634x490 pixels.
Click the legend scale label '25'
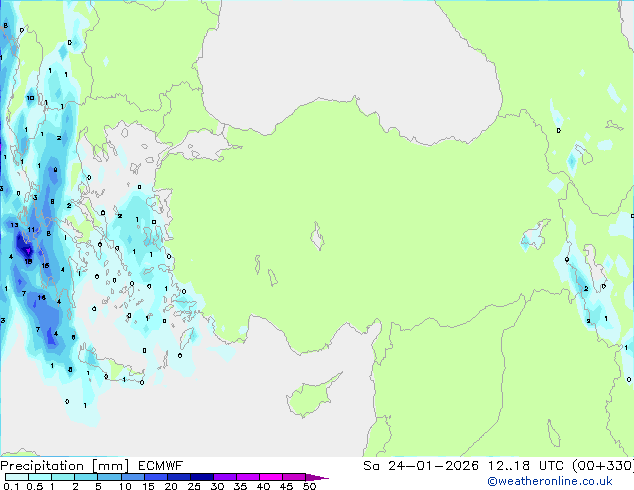(194, 486)
